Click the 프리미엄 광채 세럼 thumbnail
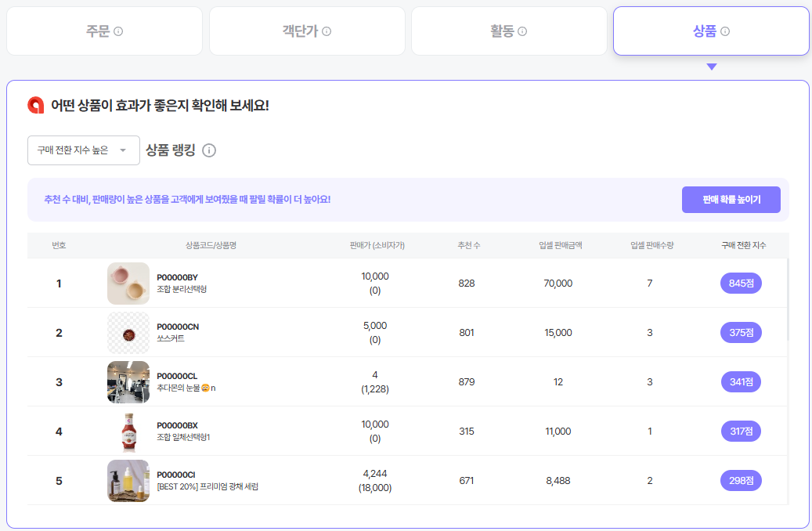Image resolution: width=812 pixels, height=531 pixels. click(128, 481)
